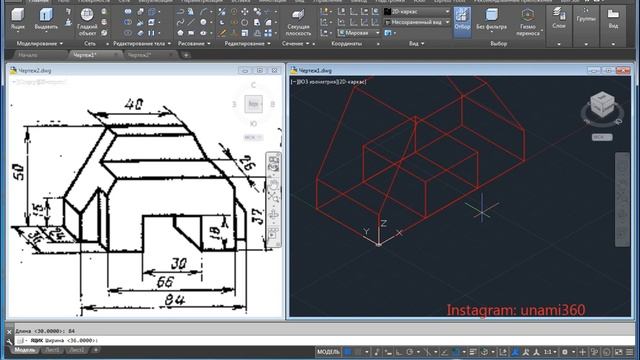Open the Группы groups panel
This screenshot has height=360, width=640.
click(x=586, y=16)
